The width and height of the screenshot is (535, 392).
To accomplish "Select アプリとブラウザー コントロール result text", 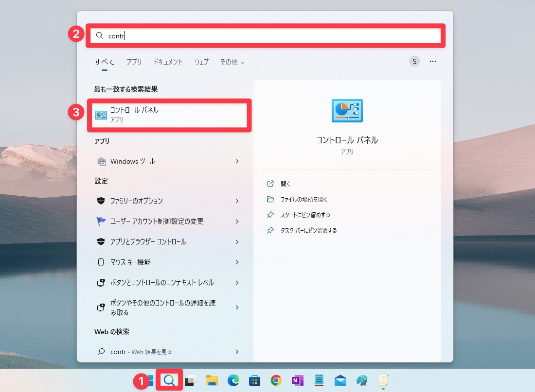I will coord(148,242).
